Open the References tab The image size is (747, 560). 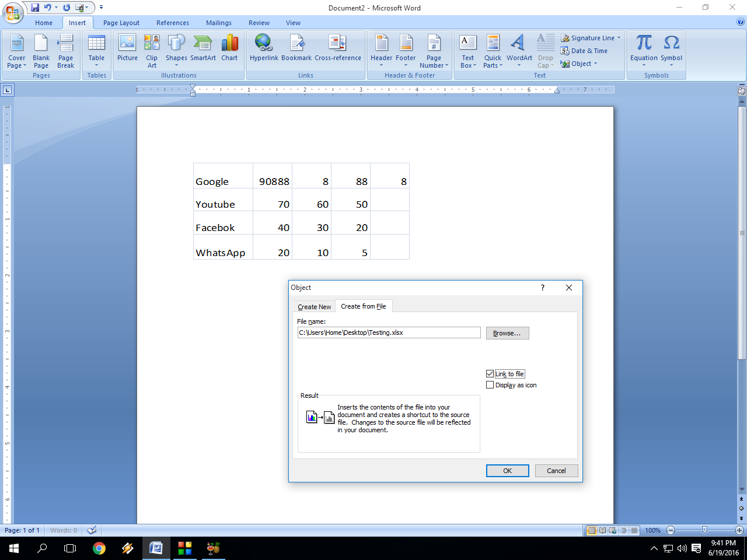tap(173, 23)
